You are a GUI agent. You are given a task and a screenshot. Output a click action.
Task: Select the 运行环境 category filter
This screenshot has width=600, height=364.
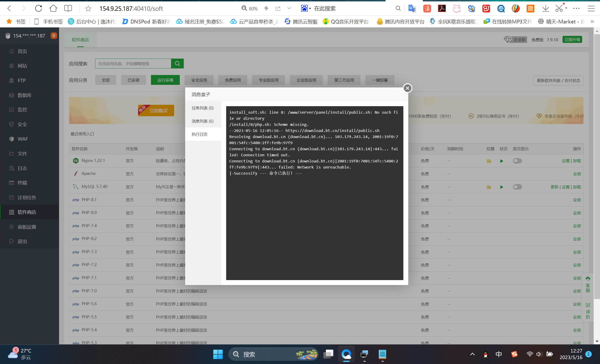(x=165, y=80)
